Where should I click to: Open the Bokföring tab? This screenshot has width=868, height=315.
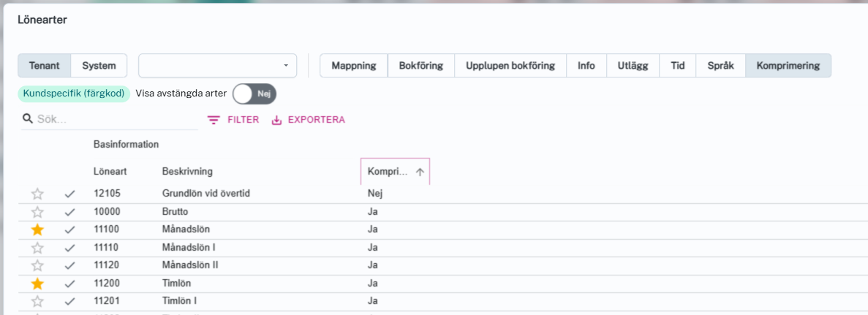tap(420, 66)
